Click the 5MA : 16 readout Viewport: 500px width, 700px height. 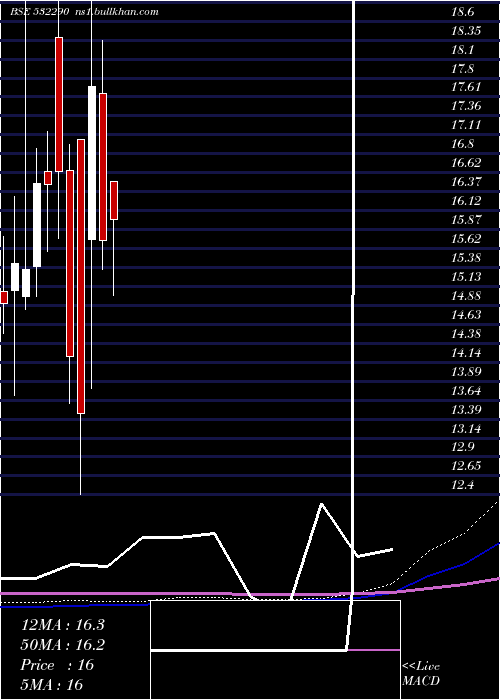(x=52, y=684)
